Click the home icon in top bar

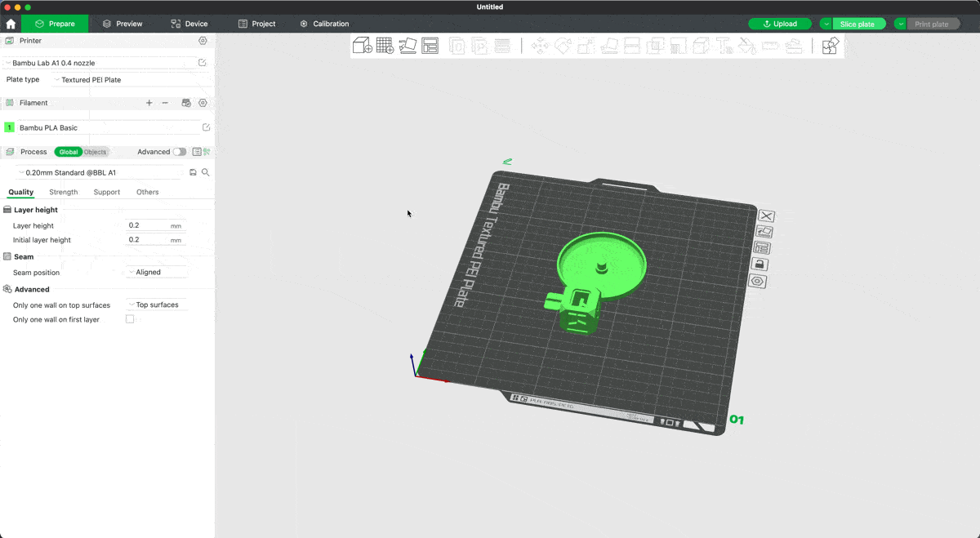click(11, 24)
